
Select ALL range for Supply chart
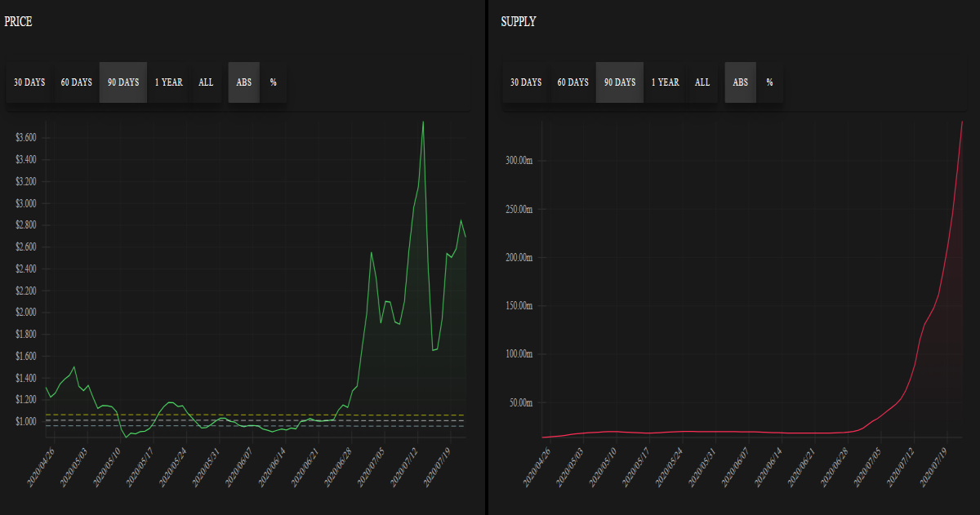702,82
